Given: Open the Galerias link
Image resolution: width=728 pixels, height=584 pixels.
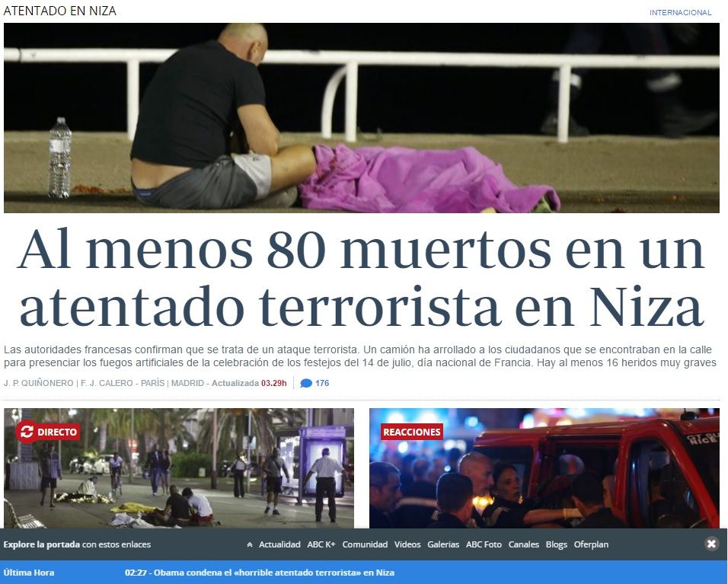Looking at the screenshot, I should click(443, 544).
